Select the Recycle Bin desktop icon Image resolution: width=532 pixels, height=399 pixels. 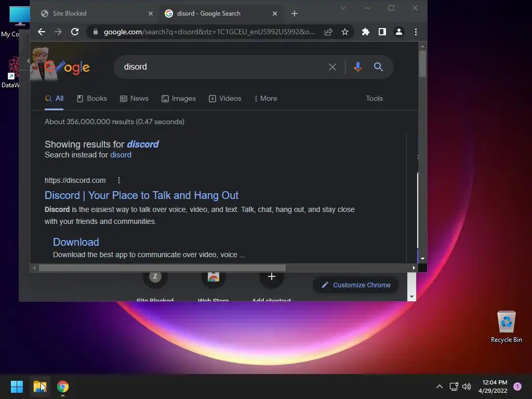point(506,327)
